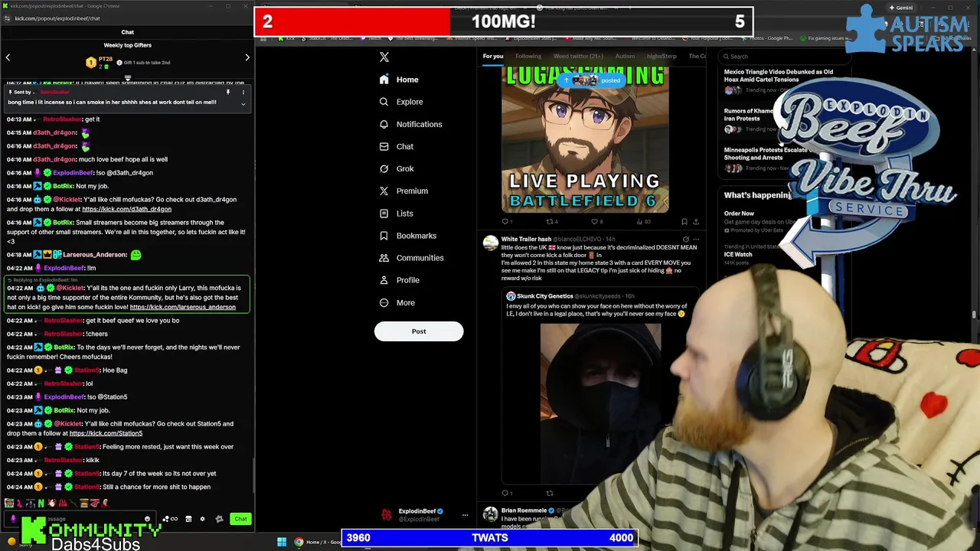Repost the White Trailer hash post
The height and width of the screenshot is (551, 980).
(550, 493)
